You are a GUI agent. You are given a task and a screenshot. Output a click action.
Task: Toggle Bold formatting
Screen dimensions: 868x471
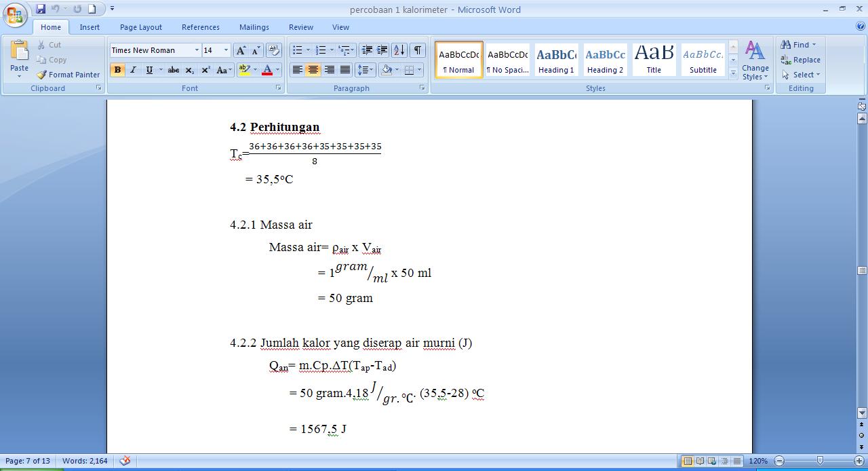[117, 70]
